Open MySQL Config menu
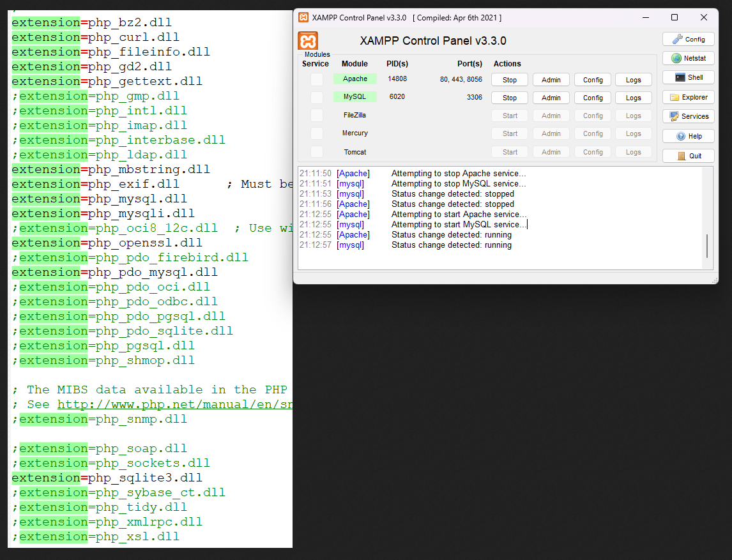Image resolution: width=732 pixels, height=560 pixels. click(x=592, y=98)
